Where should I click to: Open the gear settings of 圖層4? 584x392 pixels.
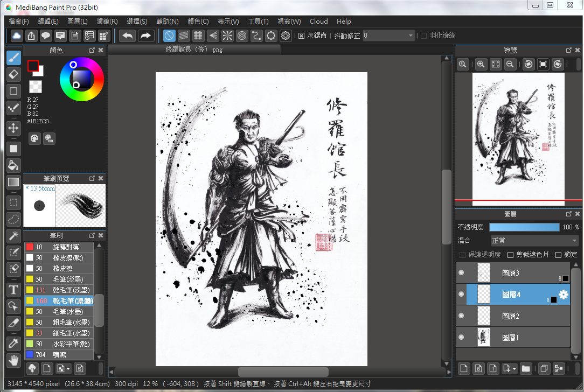[564, 294]
